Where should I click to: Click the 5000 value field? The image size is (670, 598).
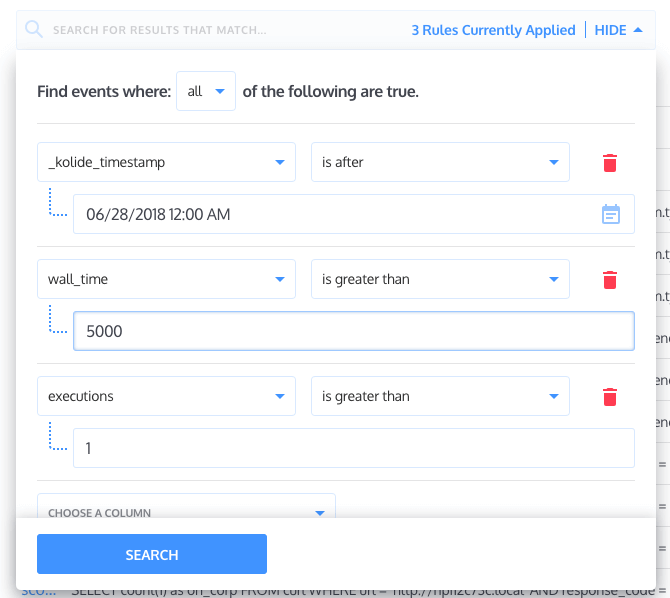(354, 331)
